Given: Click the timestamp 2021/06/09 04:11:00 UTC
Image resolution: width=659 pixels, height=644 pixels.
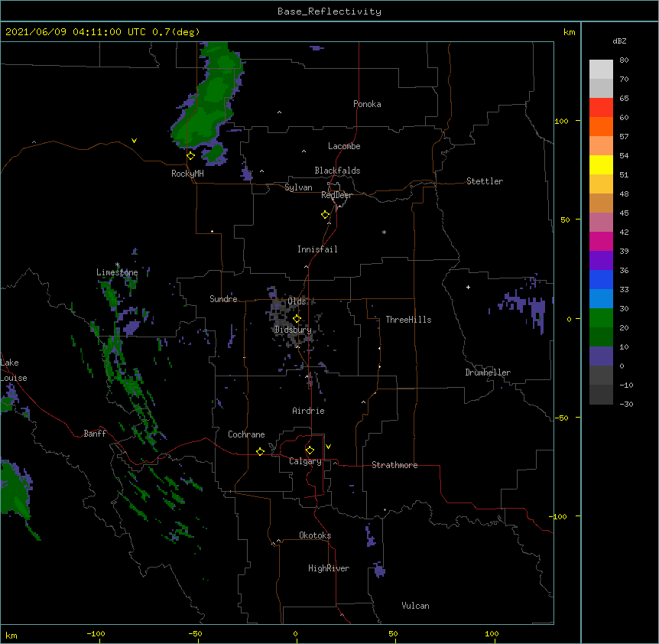Looking at the screenshot, I should coord(76,32).
